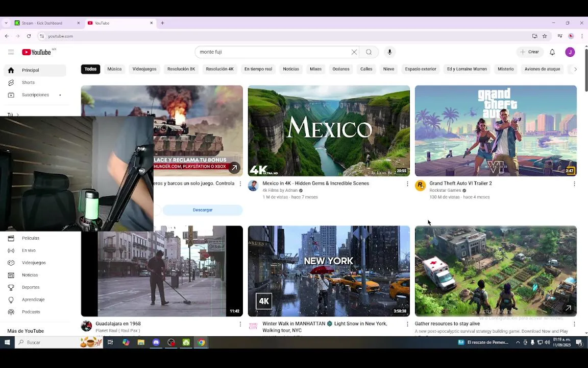
Task: Open options for Mexico in 4K video
Action: point(407,183)
